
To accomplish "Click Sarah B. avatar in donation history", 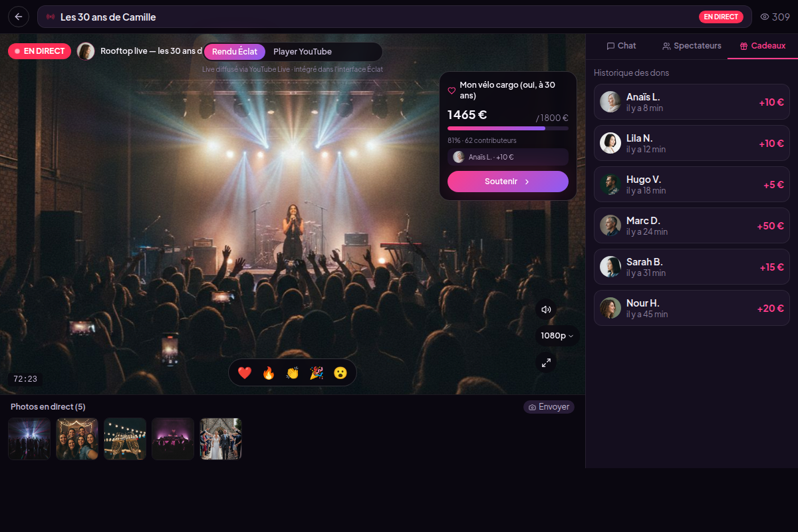I will (x=610, y=267).
